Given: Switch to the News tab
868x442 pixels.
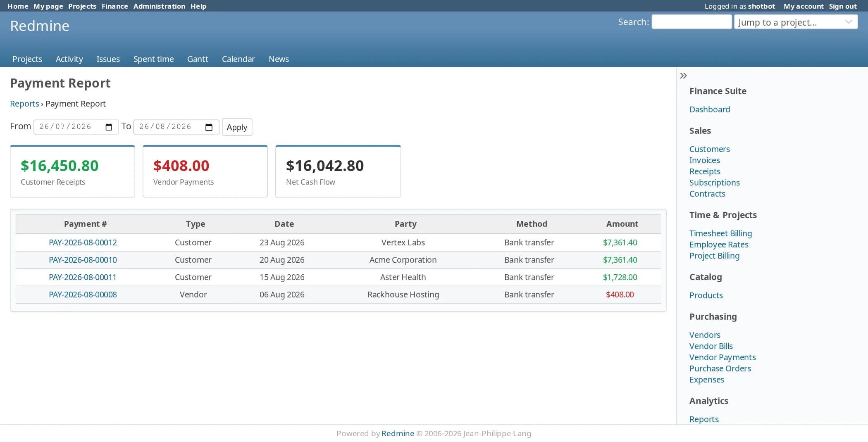Looking at the screenshot, I should click(x=279, y=59).
